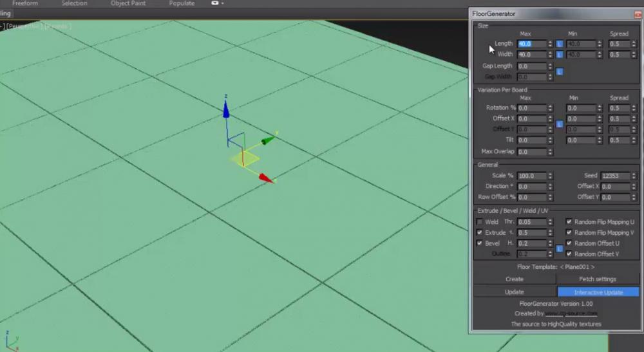
Task: Click the red X axis arrow of the gizmo
Action: [266, 178]
